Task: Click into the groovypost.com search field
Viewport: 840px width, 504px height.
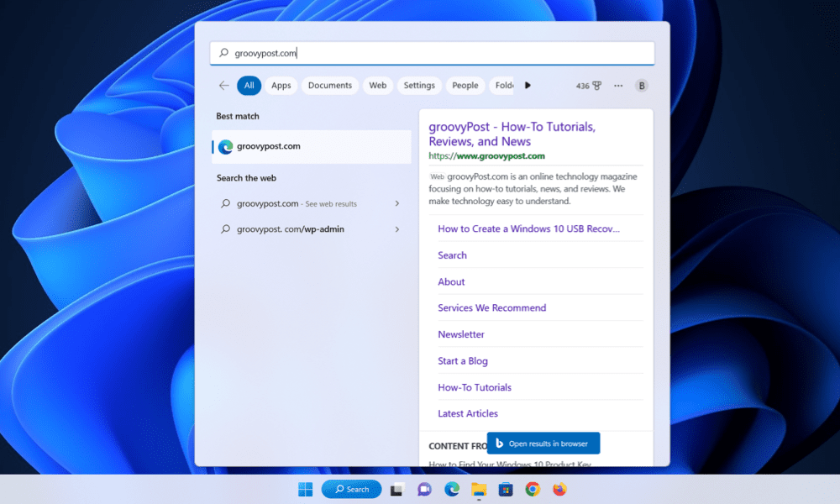Action: 433,53
